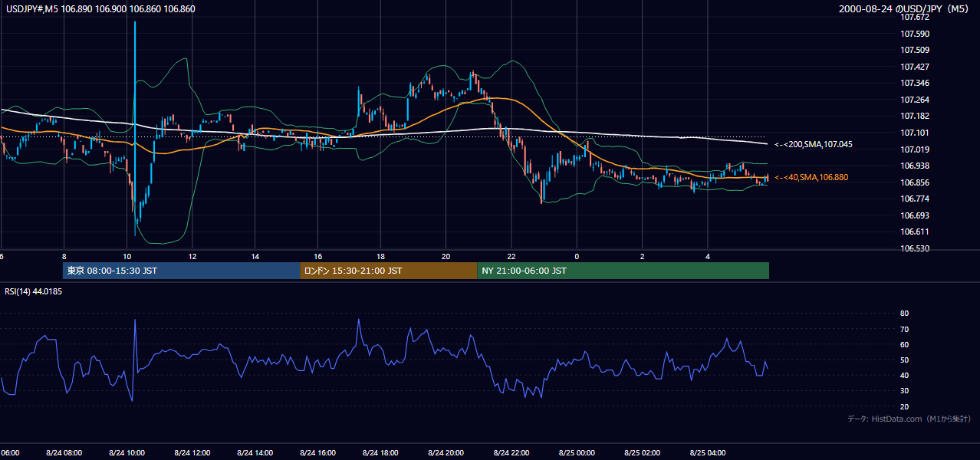980x460 pixels.
Task: Click price scale value 107.427
Action: [x=914, y=67]
